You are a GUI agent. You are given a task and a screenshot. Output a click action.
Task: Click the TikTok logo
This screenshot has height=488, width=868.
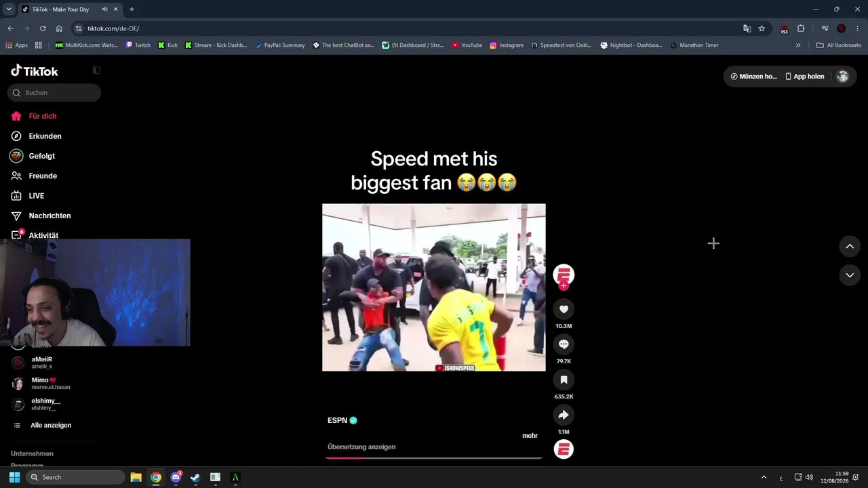(35, 71)
